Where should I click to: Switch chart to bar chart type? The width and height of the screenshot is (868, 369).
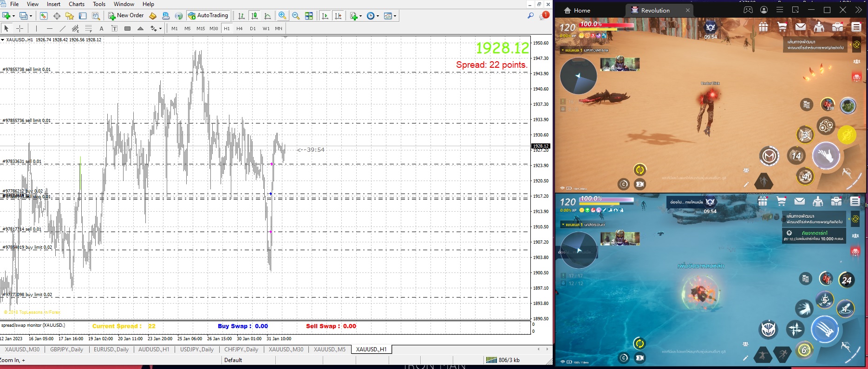point(241,16)
